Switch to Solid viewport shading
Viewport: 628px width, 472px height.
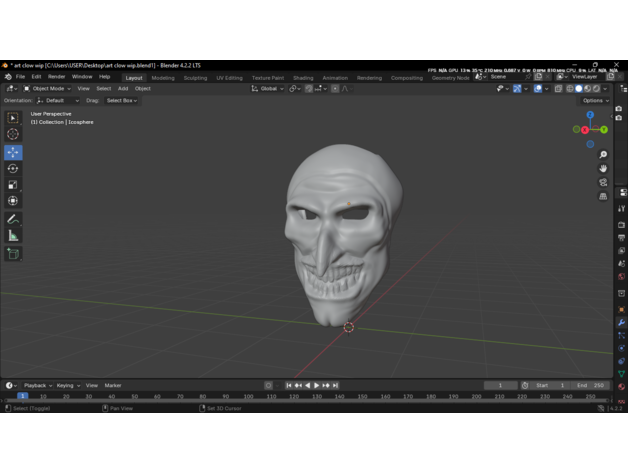tap(579, 88)
